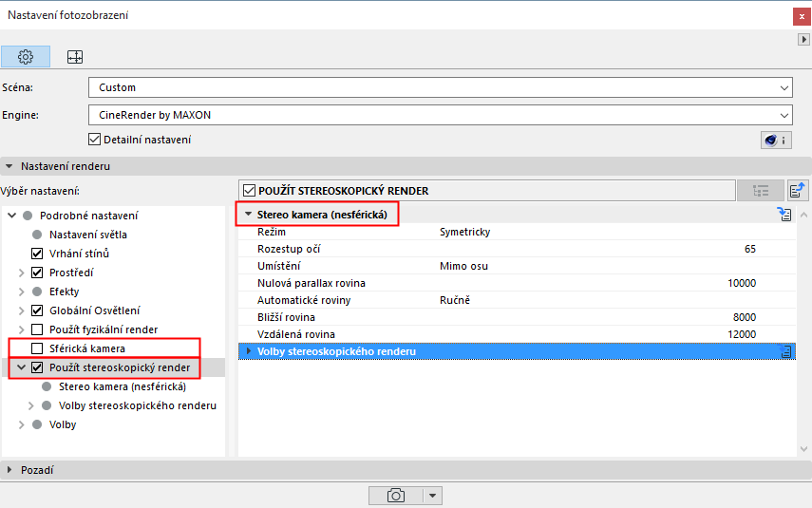Click the Stereo kamera section list icon
The image size is (812, 508).
point(784,215)
